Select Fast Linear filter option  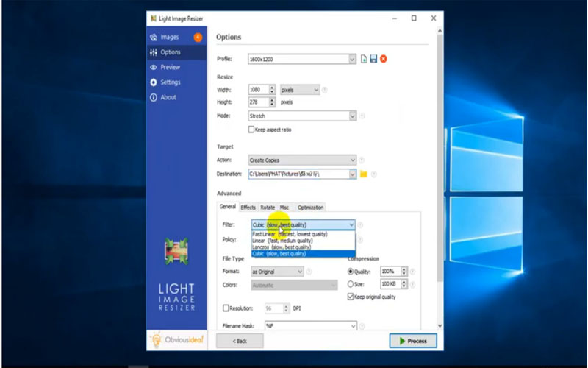[x=303, y=234]
